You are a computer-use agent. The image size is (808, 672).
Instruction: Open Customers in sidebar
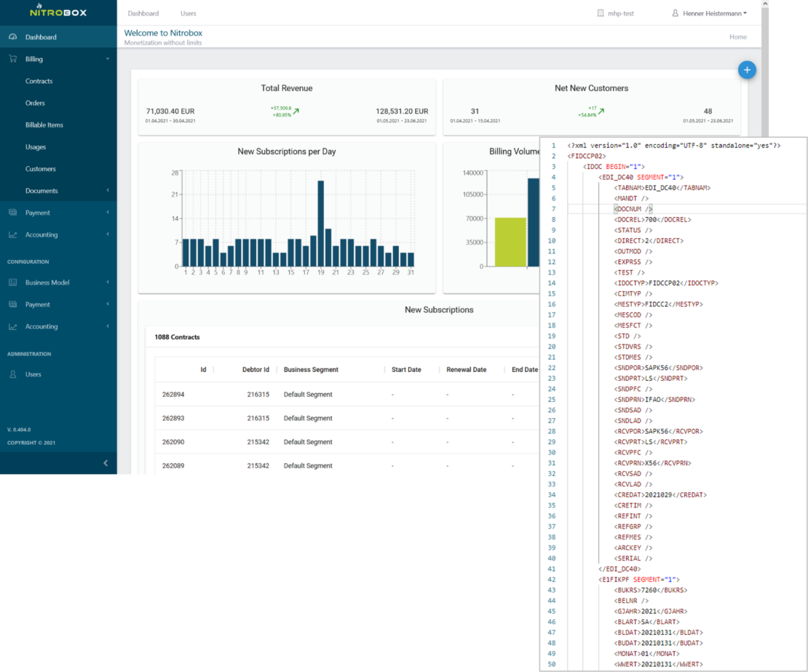point(40,168)
